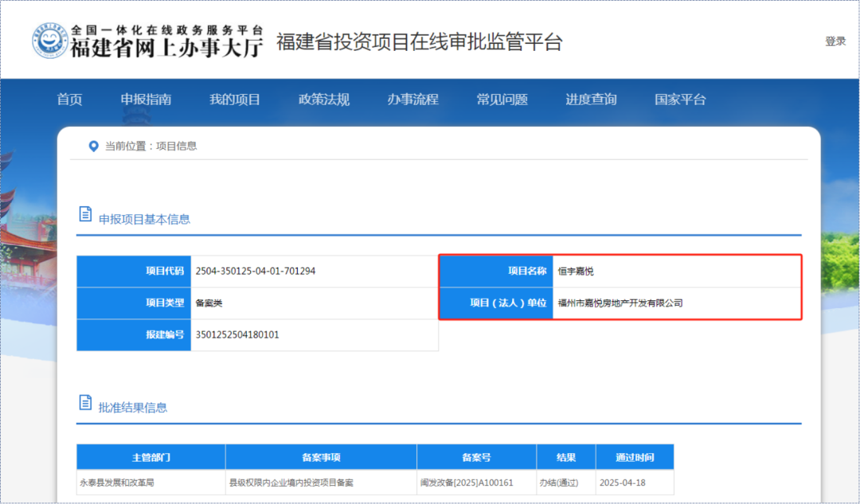The image size is (860, 504).
Task: Click the 结果 cell showing 办结（通过）
Action: (x=565, y=482)
